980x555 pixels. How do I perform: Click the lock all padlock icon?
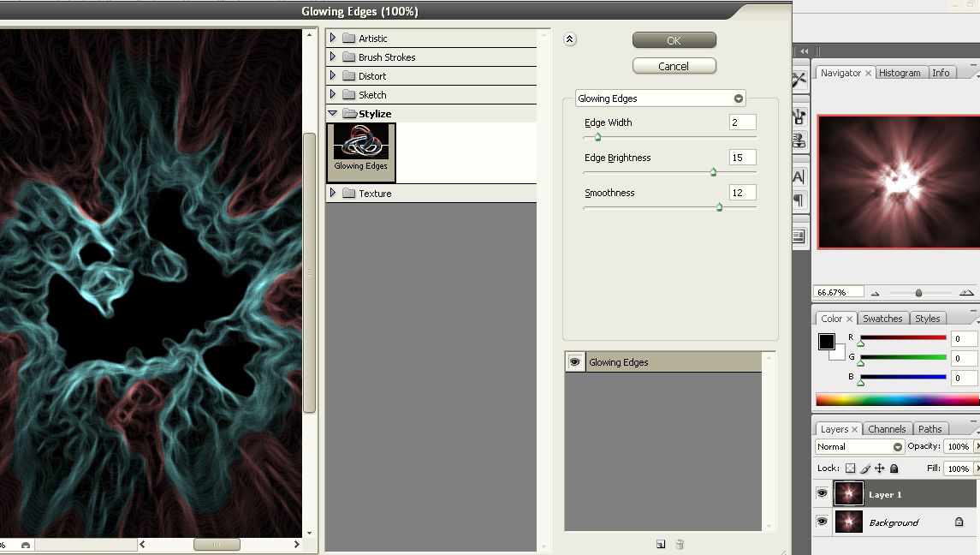click(x=894, y=468)
